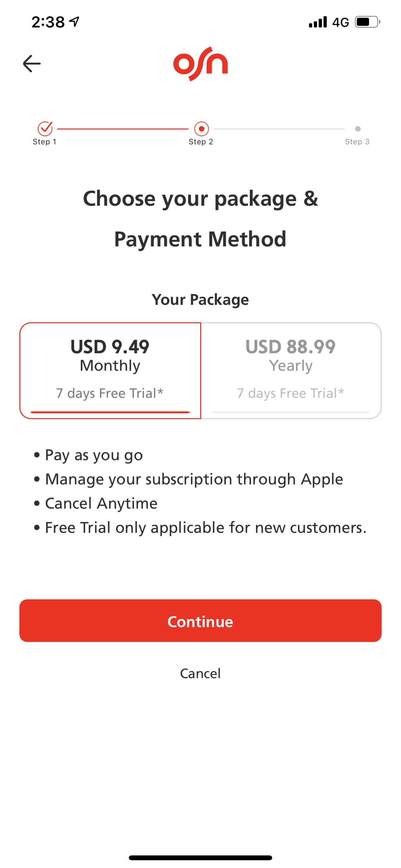Select the USD 9.49 Monthly package
This screenshot has width=401, height=868.
pos(110,371)
